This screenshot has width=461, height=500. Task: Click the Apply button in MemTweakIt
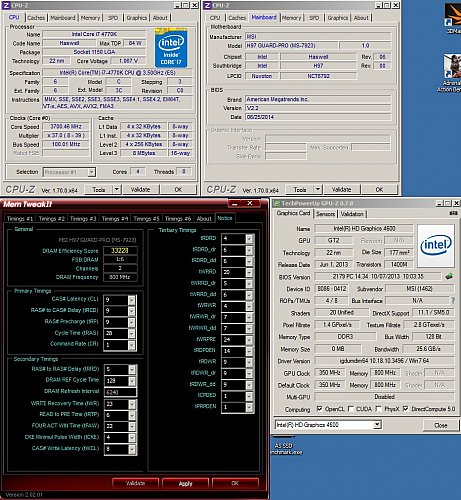coord(185,483)
